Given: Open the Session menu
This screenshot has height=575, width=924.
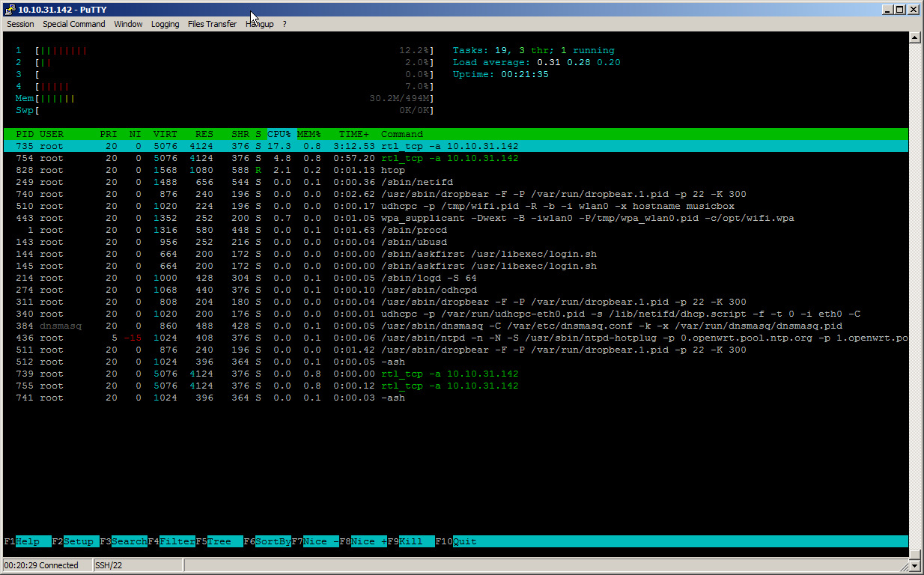Looking at the screenshot, I should [x=20, y=24].
